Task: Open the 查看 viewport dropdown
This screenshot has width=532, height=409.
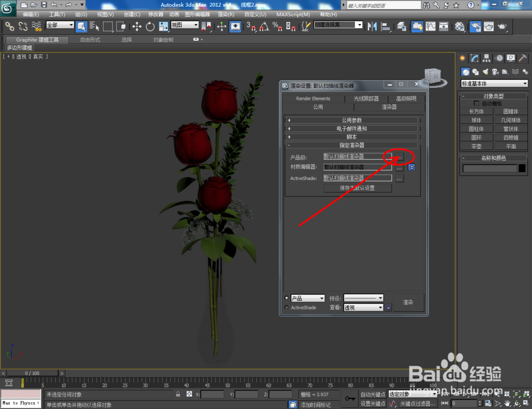Action: (363, 307)
